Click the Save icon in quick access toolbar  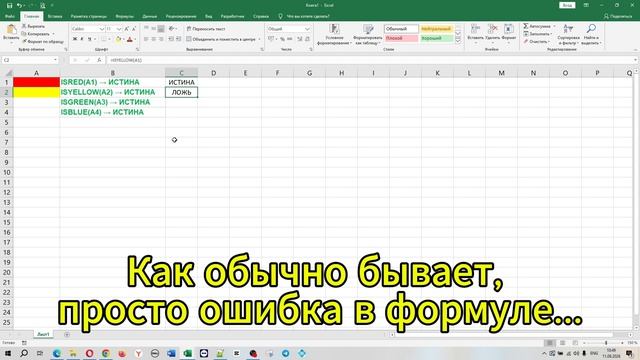pyautogui.click(x=9, y=5)
